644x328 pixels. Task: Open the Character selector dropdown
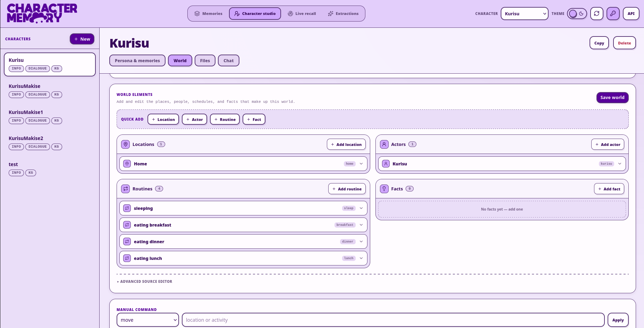(x=525, y=14)
